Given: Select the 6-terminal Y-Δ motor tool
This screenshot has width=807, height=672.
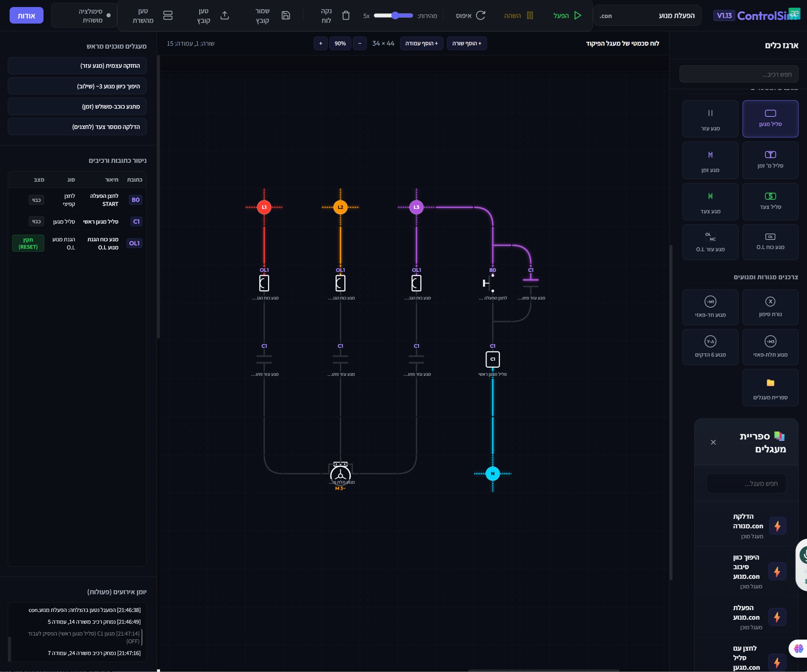Looking at the screenshot, I should [x=710, y=347].
